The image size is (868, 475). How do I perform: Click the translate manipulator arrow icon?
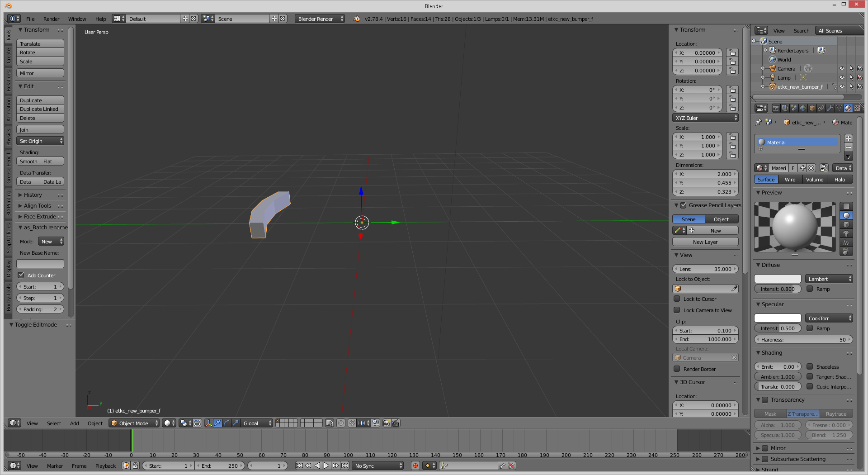217,423
